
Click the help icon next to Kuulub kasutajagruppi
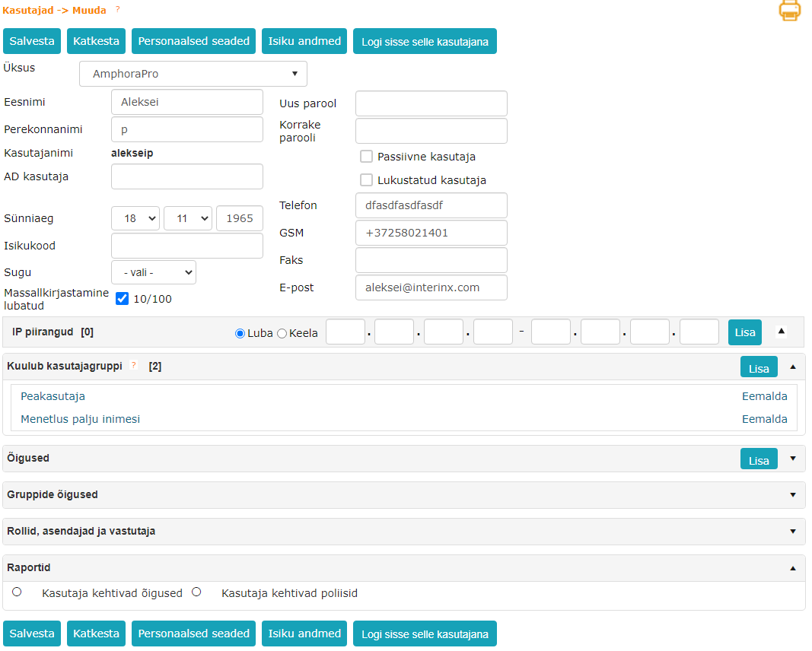(133, 366)
